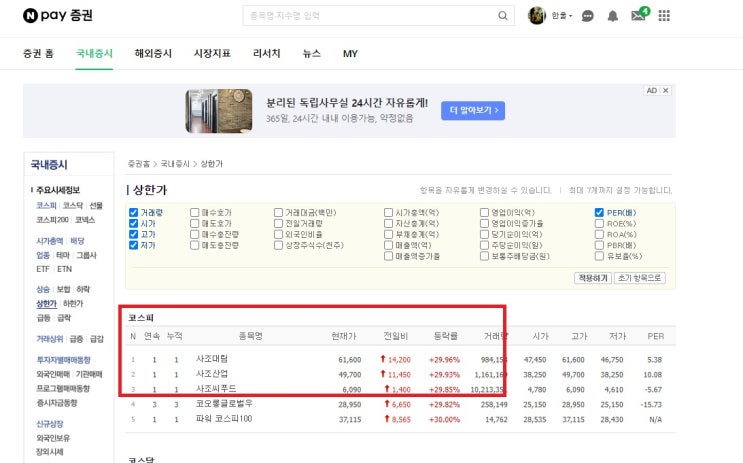Check the 매수호가 checkbox
This screenshot has width=743, height=463.
[x=194, y=212]
